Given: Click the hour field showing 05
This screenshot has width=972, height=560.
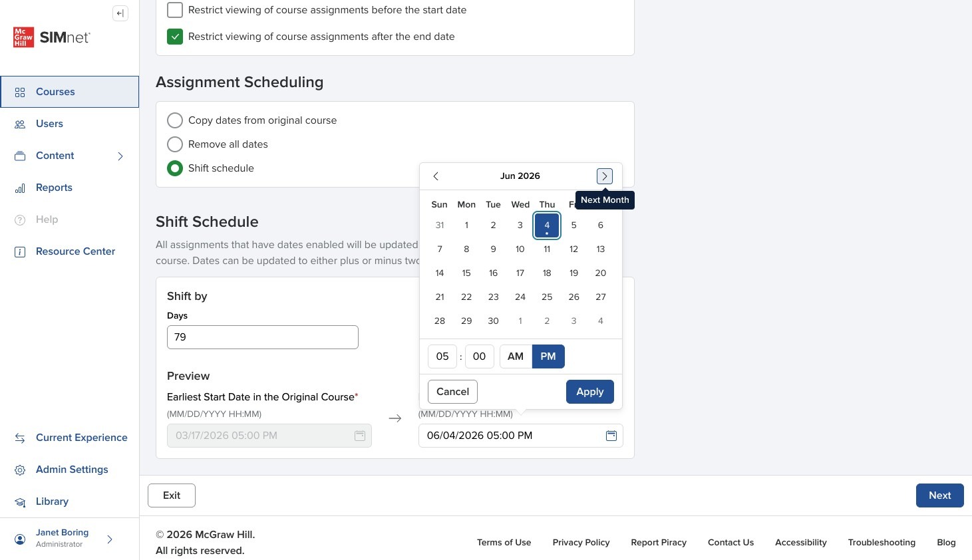Looking at the screenshot, I should point(442,356).
